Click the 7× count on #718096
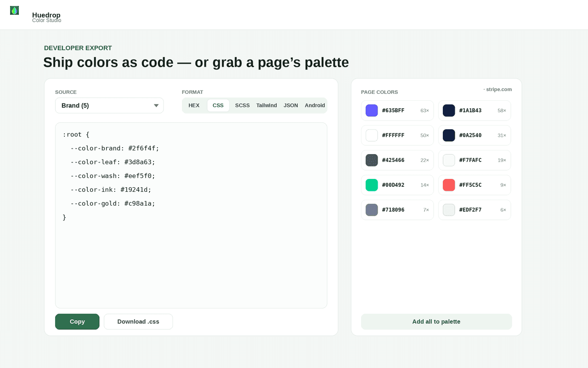 point(426,210)
